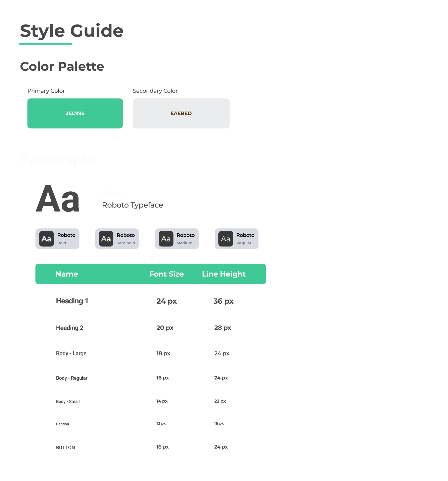The image size is (448, 481).
Task: Click the Body - Regular style name
Action: (x=72, y=378)
